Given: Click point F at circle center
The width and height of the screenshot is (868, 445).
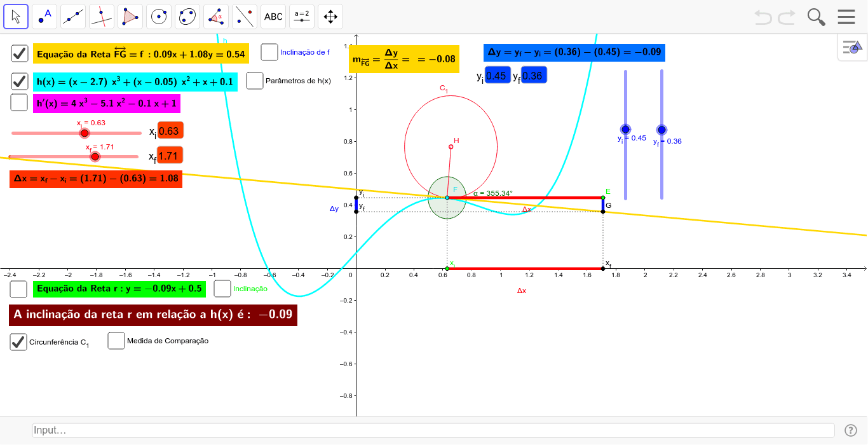Looking at the screenshot, I should click(447, 198).
